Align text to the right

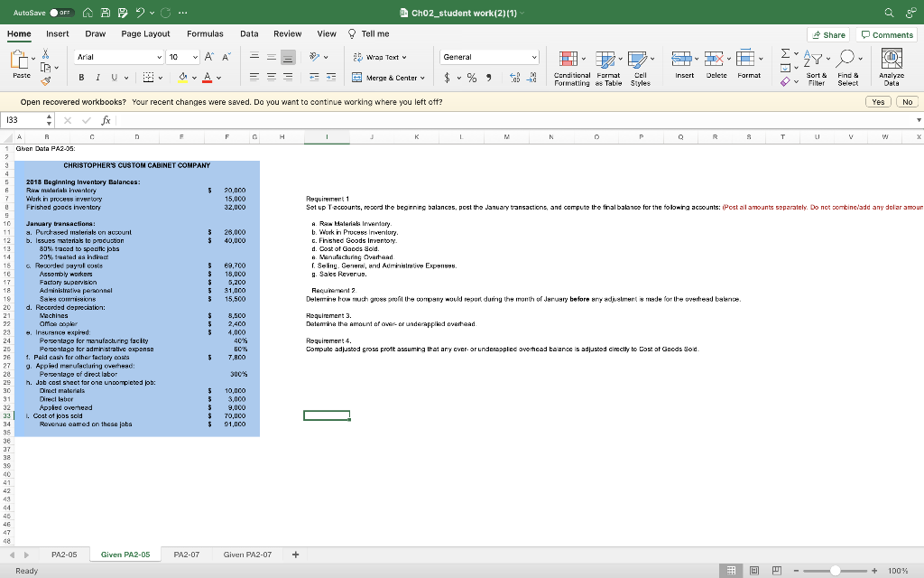click(288, 78)
